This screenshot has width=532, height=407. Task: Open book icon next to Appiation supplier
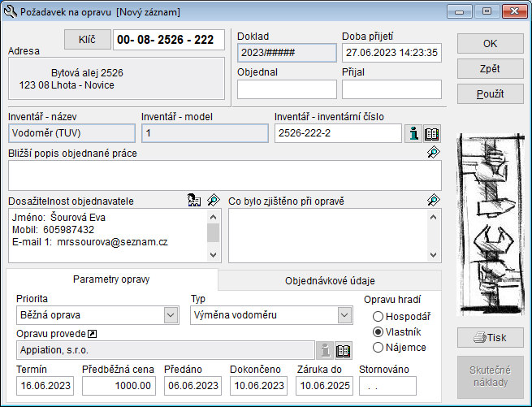(x=344, y=350)
